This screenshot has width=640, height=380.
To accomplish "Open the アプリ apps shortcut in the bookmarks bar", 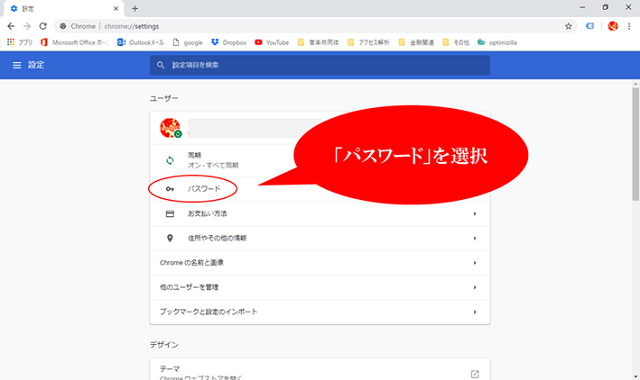I will [20, 42].
